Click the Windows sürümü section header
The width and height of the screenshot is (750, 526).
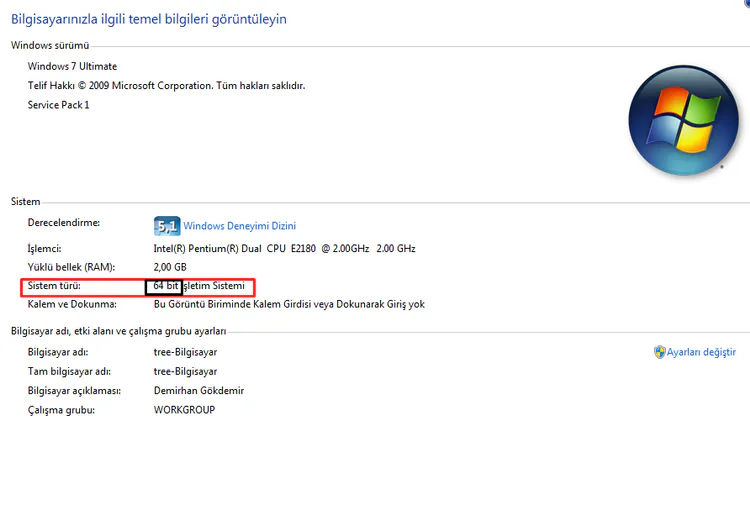point(50,45)
